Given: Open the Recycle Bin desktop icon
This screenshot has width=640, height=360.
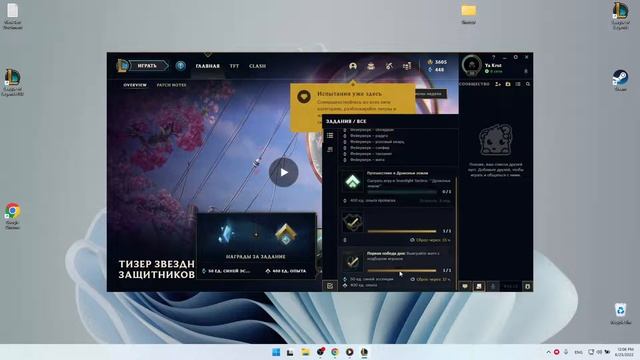Looking at the screenshot, I should [x=620, y=313].
